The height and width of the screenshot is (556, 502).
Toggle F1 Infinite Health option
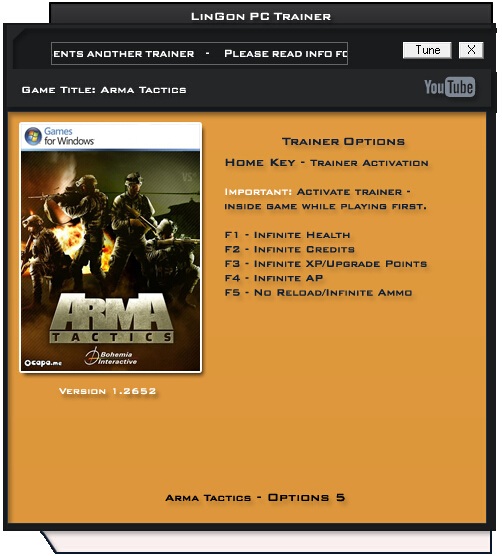tap(288, 235)
